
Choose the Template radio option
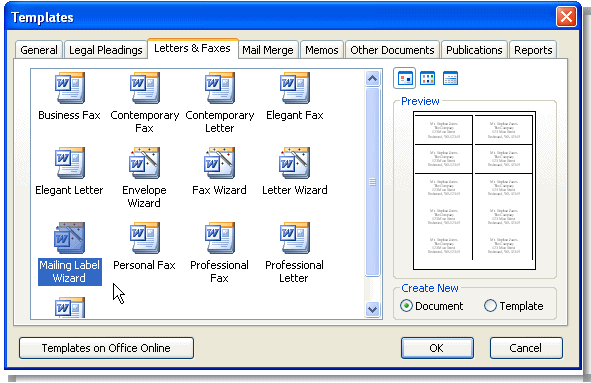click(514, 306)
